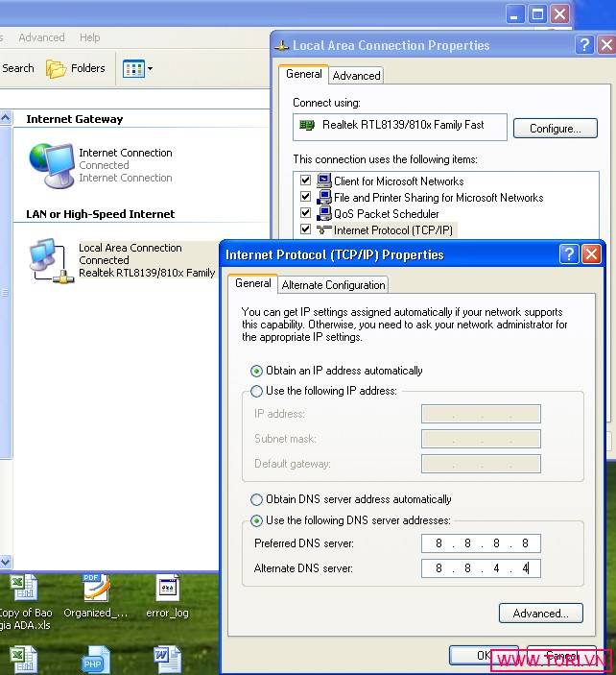Uncheck Client for Microsoft Networks
Viewport: 616px width, 675px height.
point(305,181)
